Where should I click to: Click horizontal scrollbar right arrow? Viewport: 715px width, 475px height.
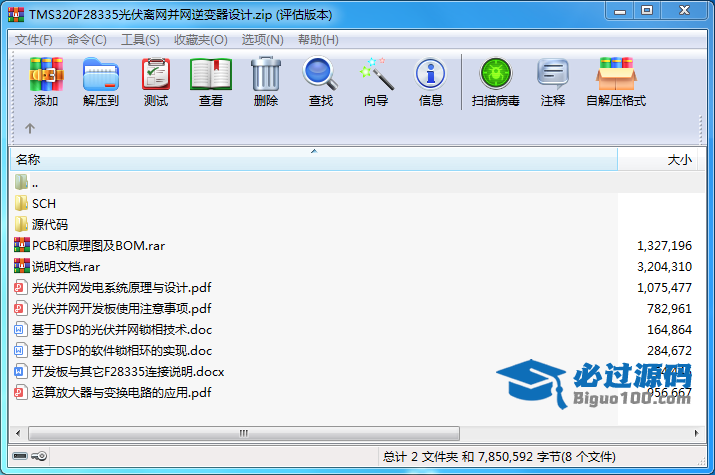(696, 433)
